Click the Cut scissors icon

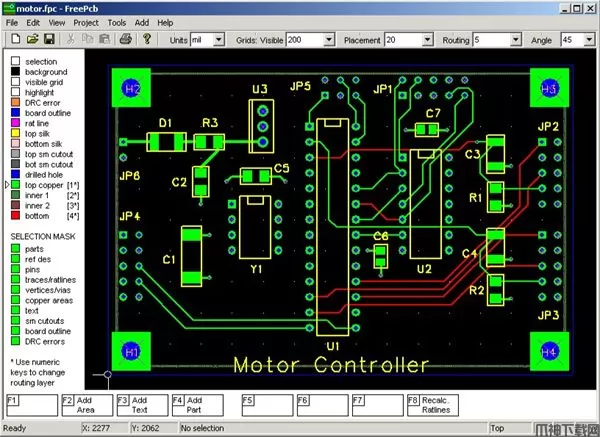click(70, 39)
